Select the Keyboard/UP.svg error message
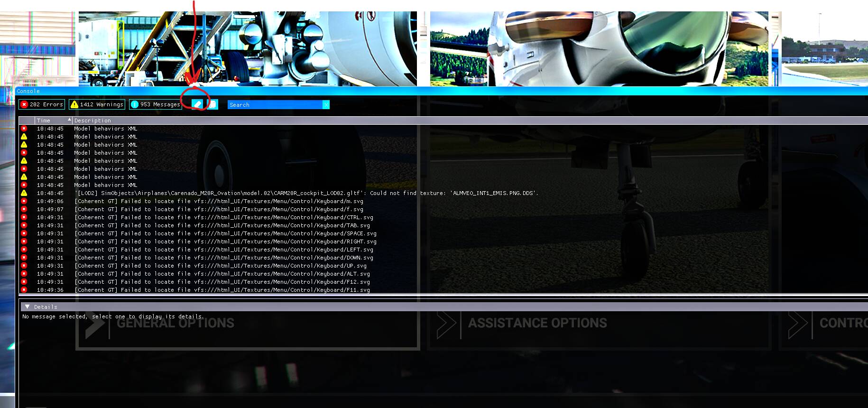 click(x=221, y=266)
